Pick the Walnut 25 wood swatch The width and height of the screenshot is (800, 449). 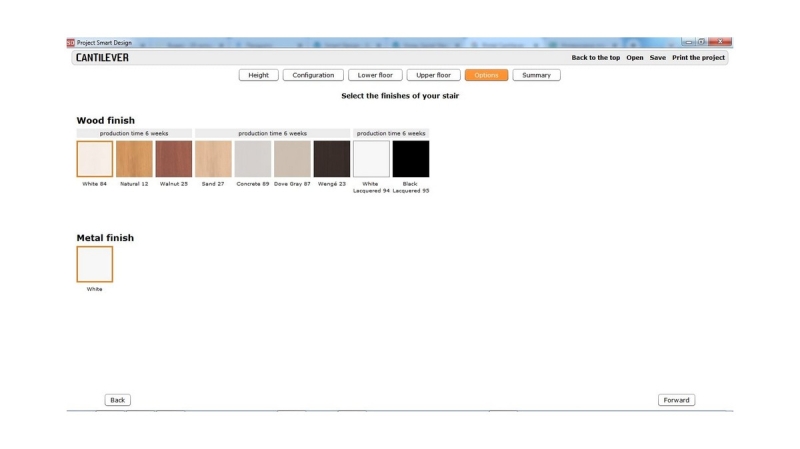[174, 159]
